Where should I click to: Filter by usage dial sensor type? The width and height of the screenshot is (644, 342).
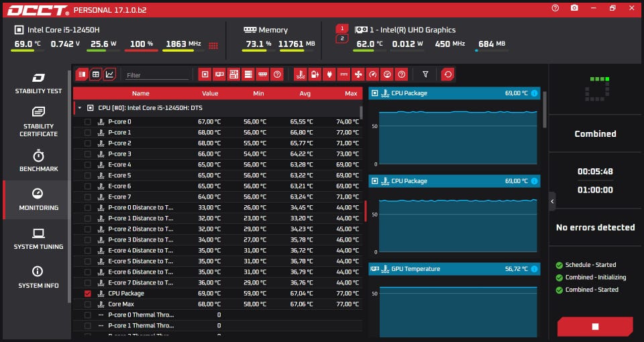click(387, 74)
